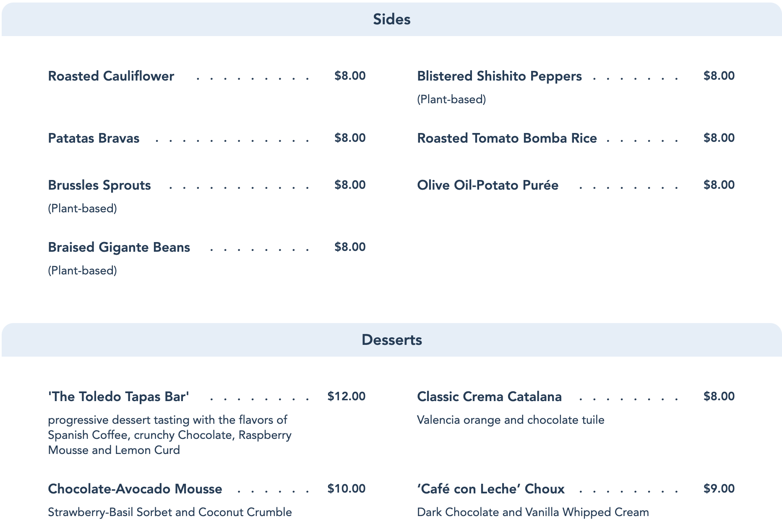Screen dimensions: 782x532
Task: Collapse the Desserts section header
Action: coord(391,340)
